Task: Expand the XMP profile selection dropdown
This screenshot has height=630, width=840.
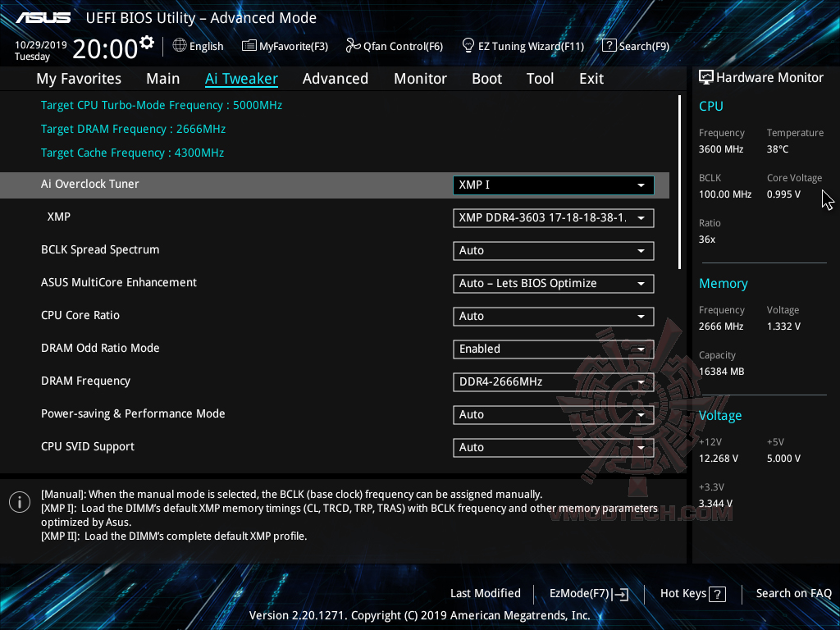Action: click(553, 217)
